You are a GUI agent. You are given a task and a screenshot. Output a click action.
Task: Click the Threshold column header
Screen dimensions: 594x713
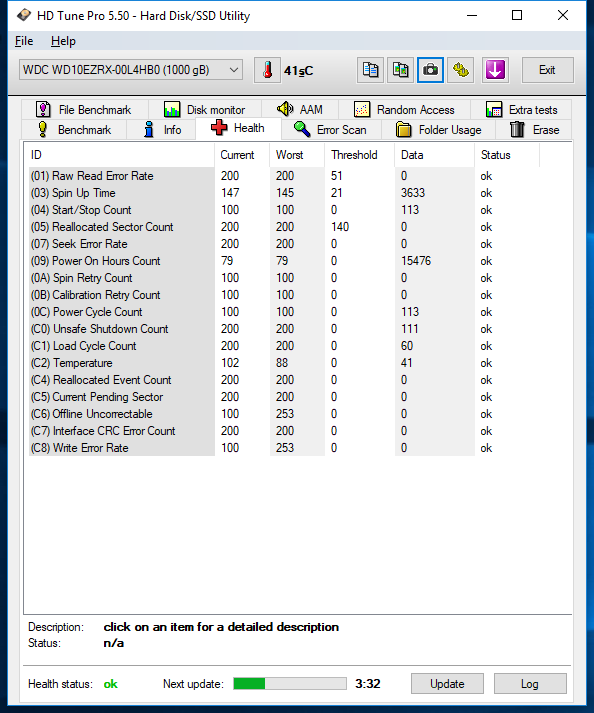[x=359, y=155]
